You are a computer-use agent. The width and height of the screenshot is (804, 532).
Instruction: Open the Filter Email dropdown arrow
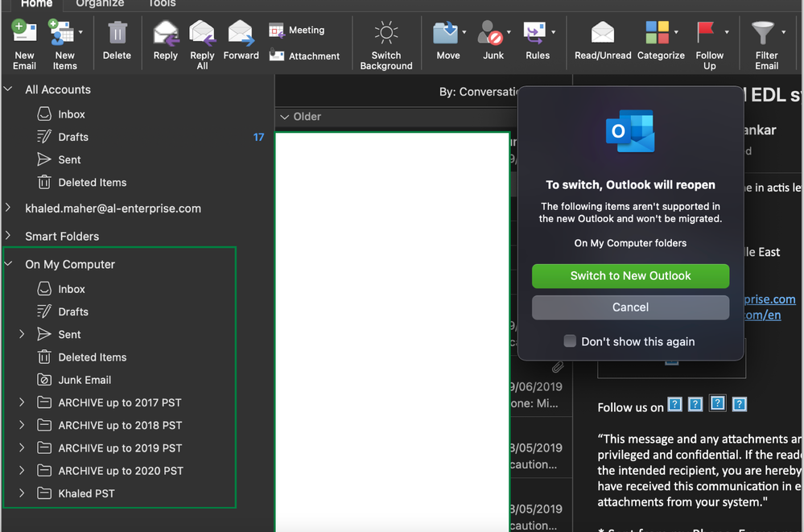[784, 32]
